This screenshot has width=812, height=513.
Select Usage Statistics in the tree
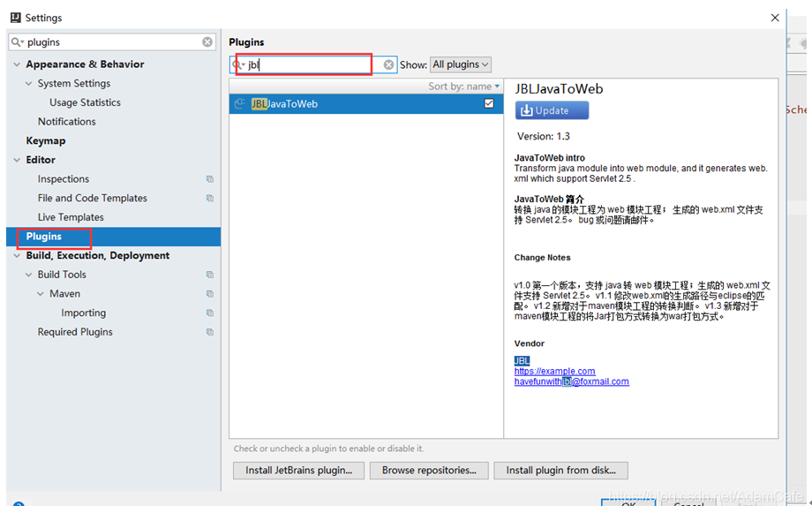point(85,102)
